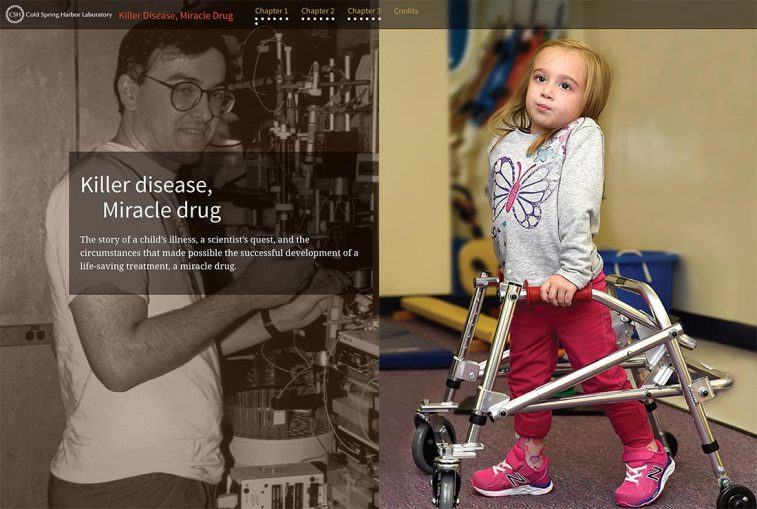
Task: Click the CSH circular logo icon
Action: click(x=14, y=14)
